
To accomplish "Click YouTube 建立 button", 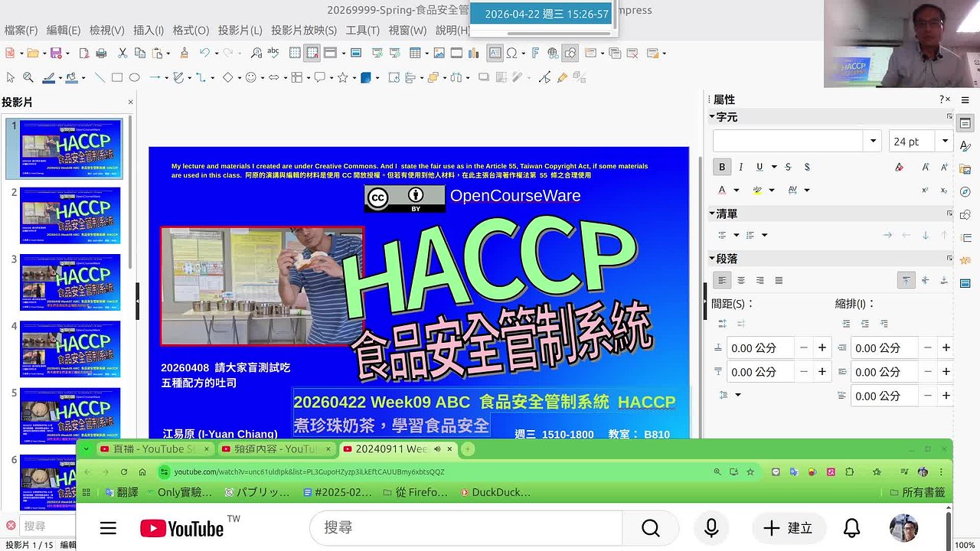I will (x=789, y=528).
